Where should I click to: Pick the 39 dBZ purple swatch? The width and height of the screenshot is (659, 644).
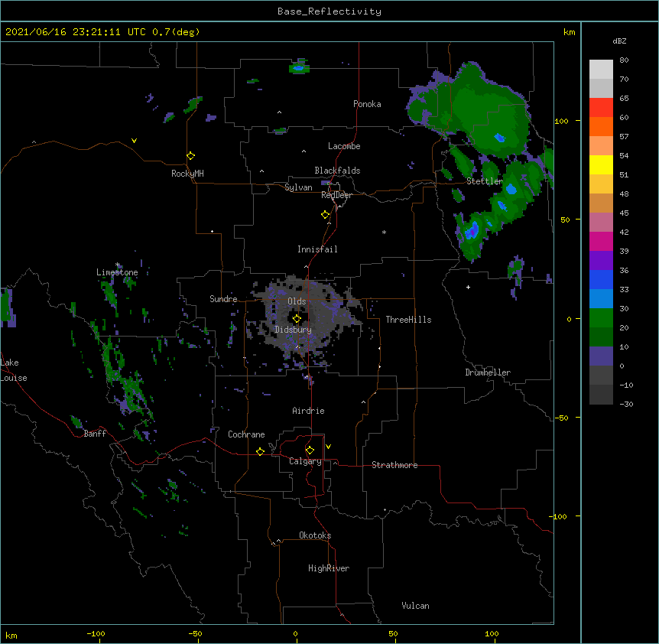click(x=601, y=260)
